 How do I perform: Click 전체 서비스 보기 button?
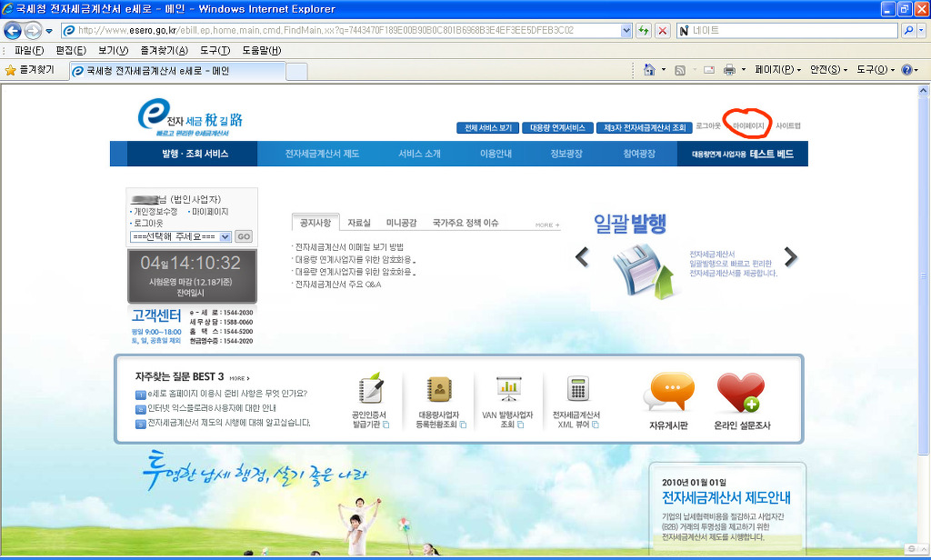488,127
